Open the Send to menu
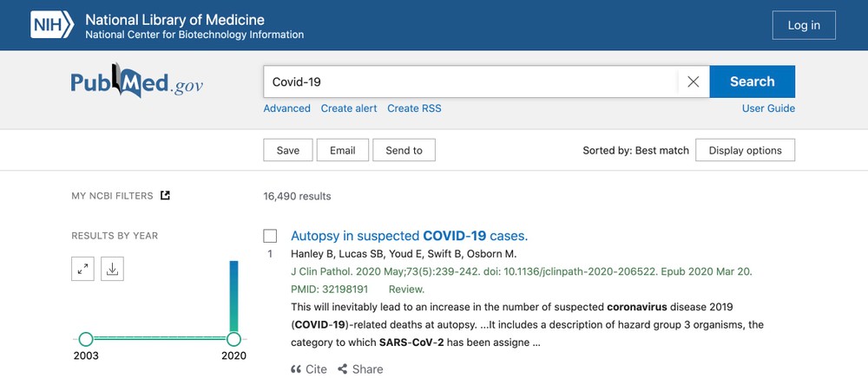The width and height of the screenshot is (868, 378). [404, 150]
